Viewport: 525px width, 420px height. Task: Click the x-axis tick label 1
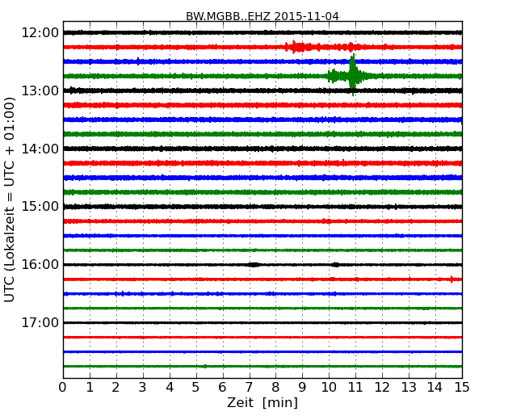coord(90,388)
